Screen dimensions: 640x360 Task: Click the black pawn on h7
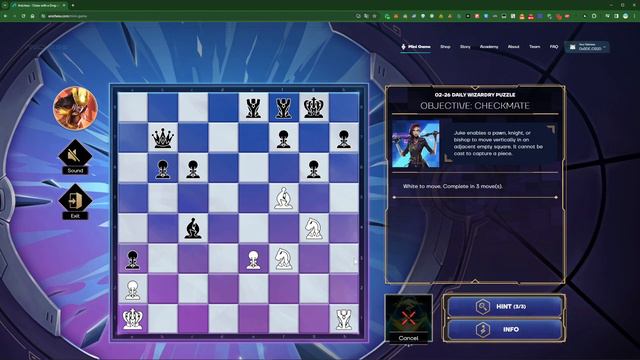[344, 139]
